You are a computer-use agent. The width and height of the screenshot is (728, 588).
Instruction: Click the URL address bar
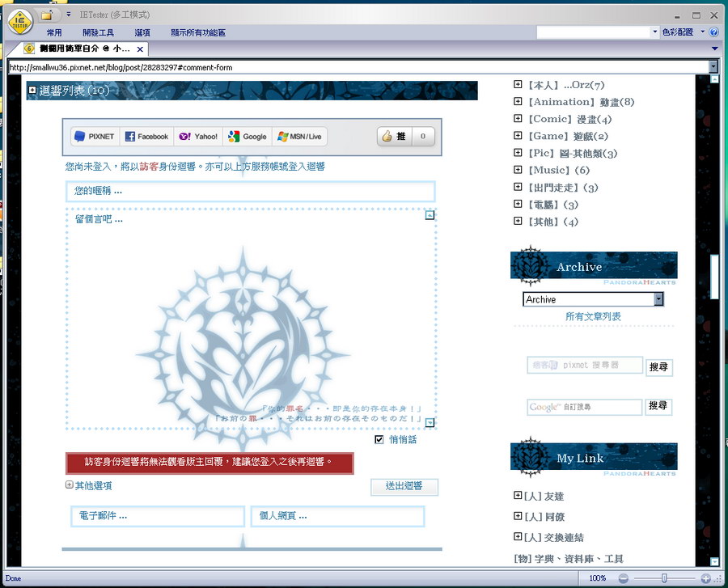click(x=358, y=67)
